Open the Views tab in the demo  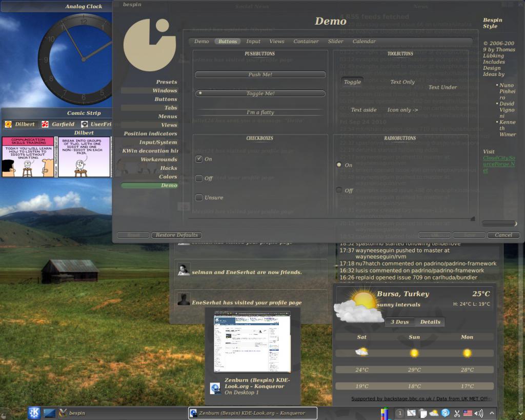(276, 41)
